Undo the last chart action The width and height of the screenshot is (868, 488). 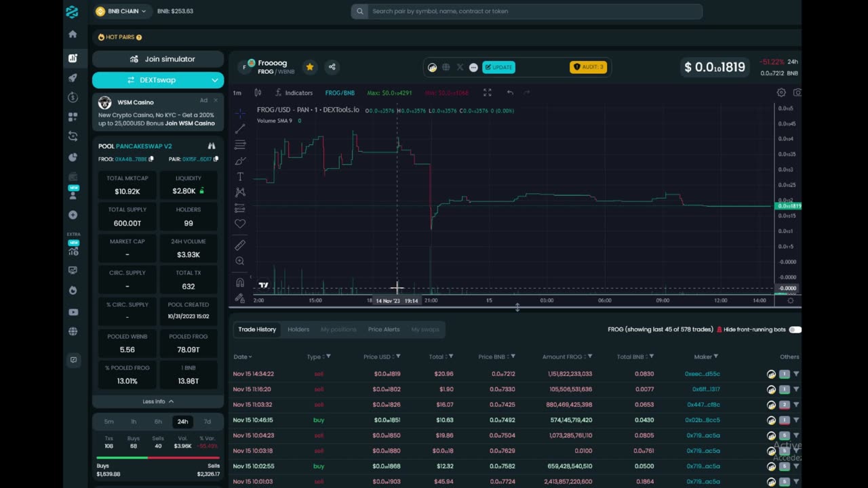pos(510,92)
